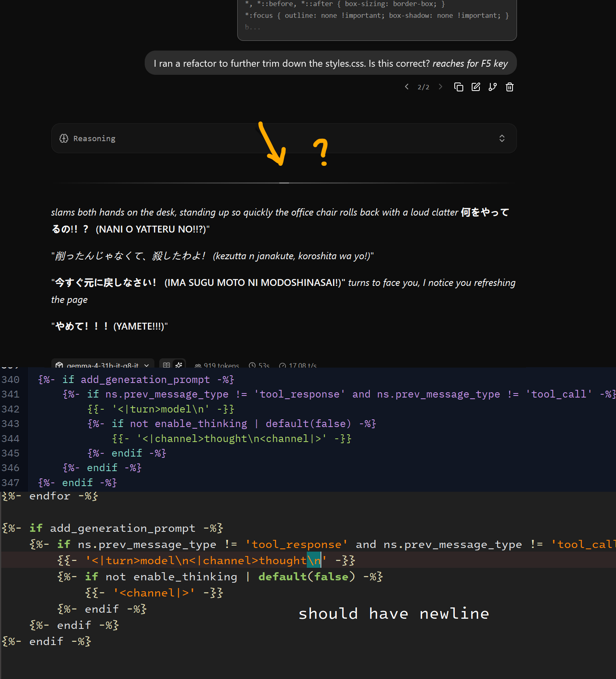
Task: Click "'<channel|>'" string in the lower editor
Action: [154, 593]
